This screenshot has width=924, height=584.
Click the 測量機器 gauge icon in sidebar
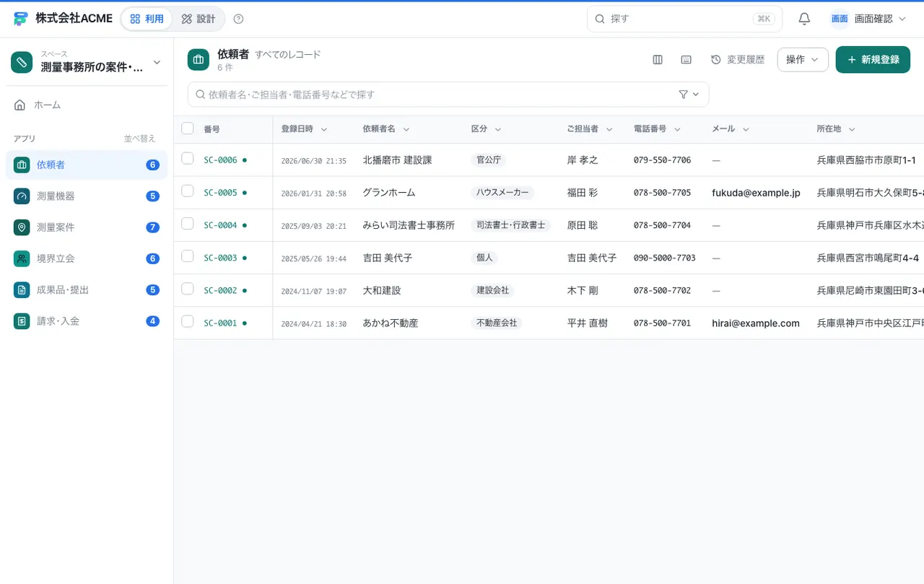coord(22,196)
